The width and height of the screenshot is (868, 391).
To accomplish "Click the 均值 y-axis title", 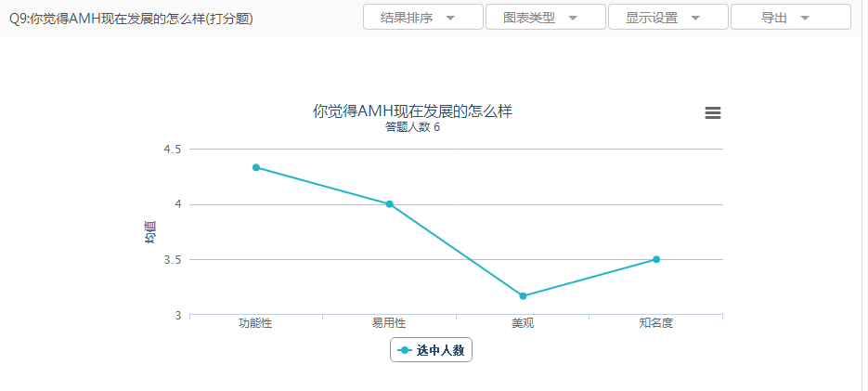I will pyautogui.click(x=150, y=232).
